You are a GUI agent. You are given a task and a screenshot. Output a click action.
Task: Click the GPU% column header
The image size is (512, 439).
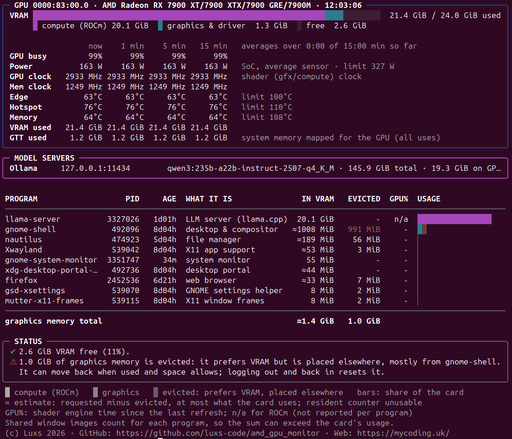pyautogui.click(x=399, y=199)
